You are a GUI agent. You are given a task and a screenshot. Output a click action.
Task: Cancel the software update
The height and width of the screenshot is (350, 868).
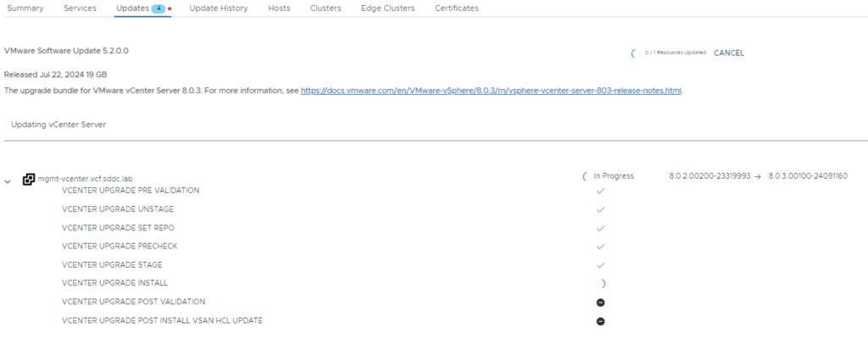click(x=728, y=53)
